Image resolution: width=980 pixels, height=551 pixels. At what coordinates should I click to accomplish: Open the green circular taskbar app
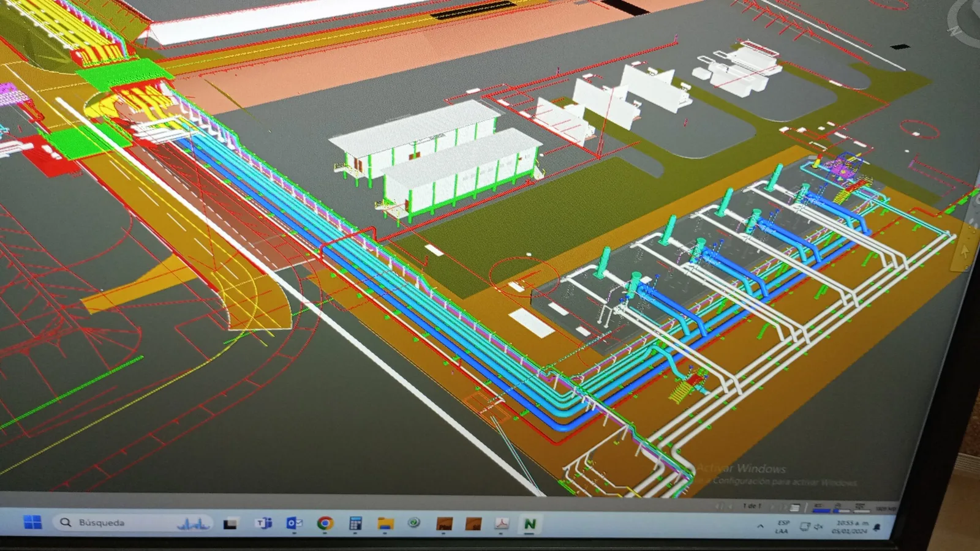(414, 523)
